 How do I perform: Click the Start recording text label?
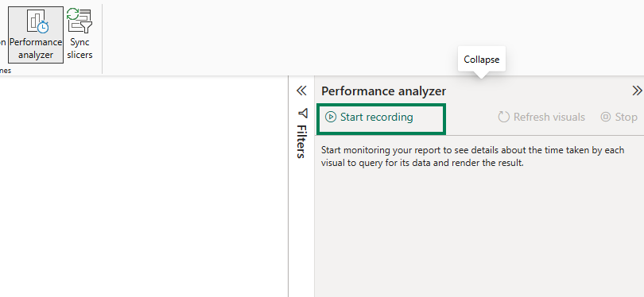[x=377, y=117]
